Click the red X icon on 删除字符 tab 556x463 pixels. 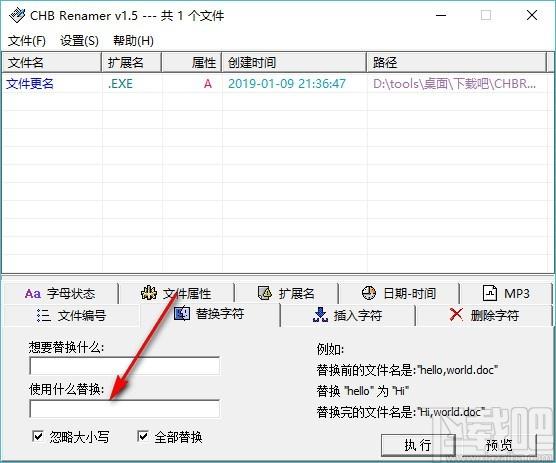click(456, 314)
